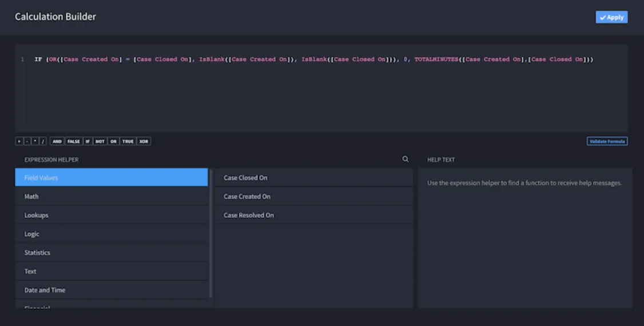644x326 pixels.
Task: Insert the plus operator
Action: coord(19,141)
